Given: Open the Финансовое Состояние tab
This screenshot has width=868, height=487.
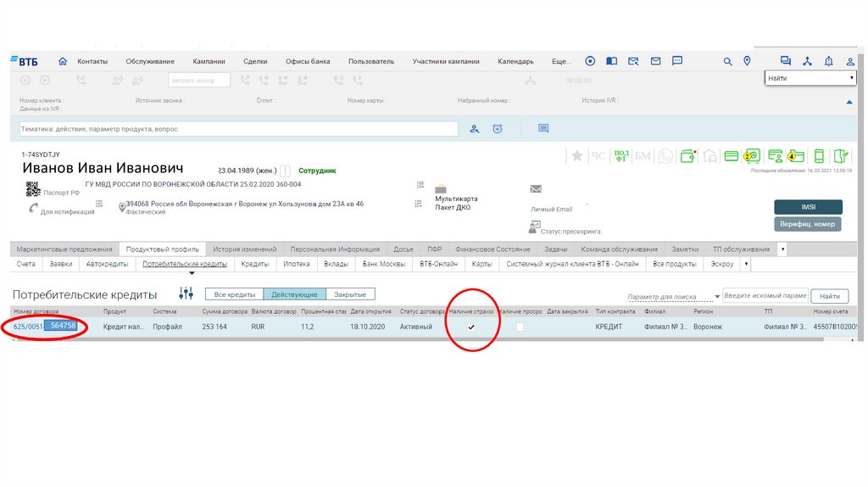Looking at the screenshot, I should [492, 249].
